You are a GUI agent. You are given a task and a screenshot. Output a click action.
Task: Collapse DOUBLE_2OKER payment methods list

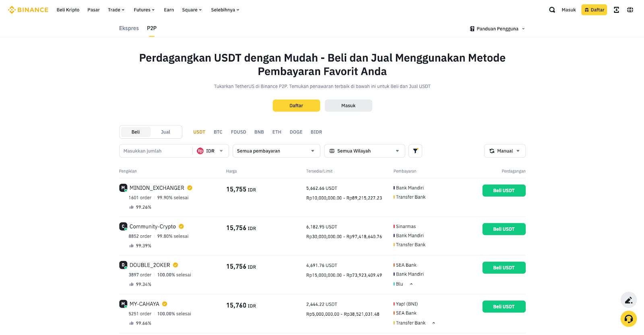[x=411, y=284]
